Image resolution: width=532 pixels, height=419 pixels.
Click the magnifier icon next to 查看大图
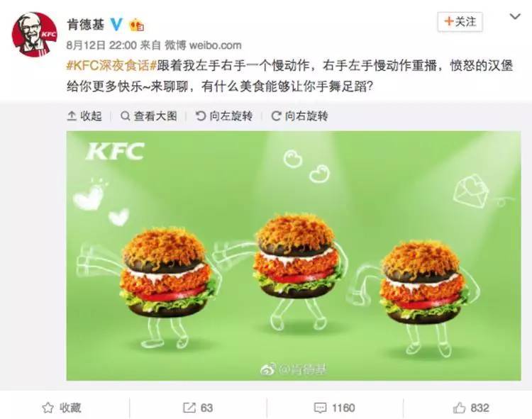tap(125, 116)
